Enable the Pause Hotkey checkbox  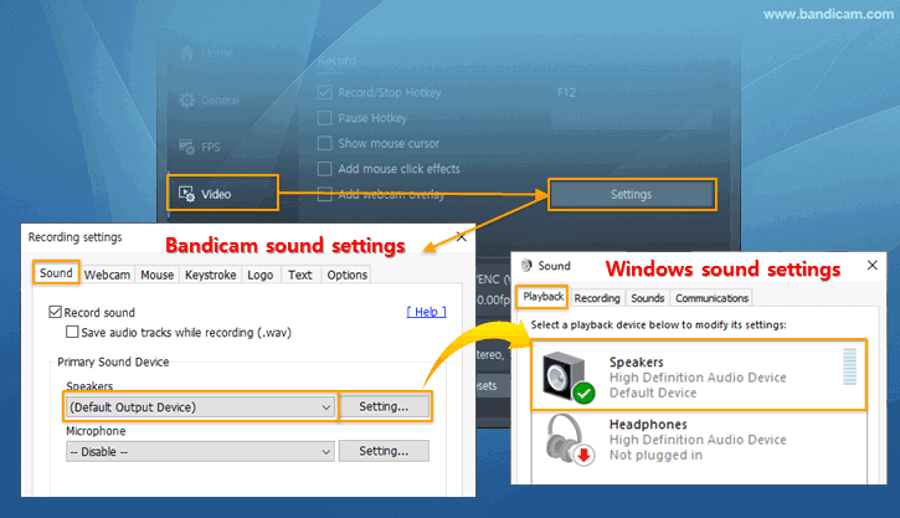(325, 118)
